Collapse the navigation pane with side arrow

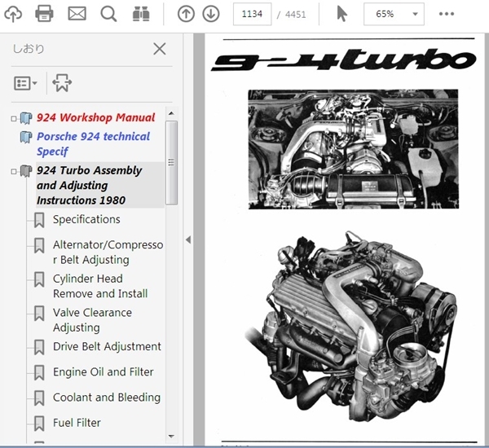pos(188,239)
